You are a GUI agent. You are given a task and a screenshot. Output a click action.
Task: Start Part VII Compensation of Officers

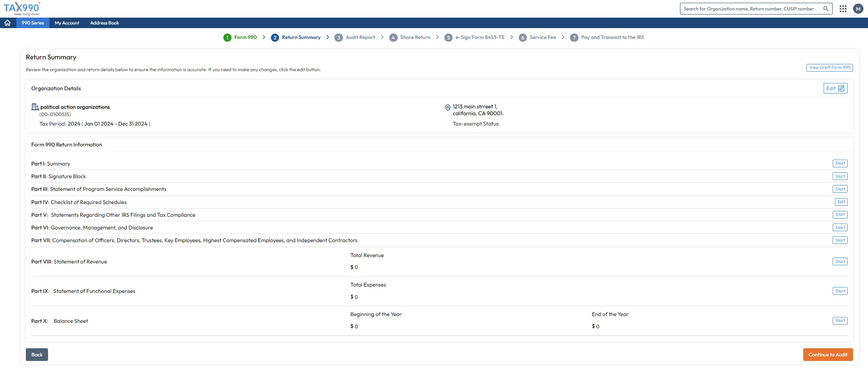point(840,240)
